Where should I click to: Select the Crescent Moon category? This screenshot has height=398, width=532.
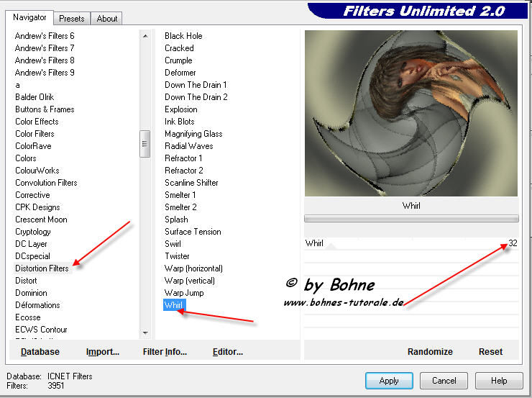[41, 220]
